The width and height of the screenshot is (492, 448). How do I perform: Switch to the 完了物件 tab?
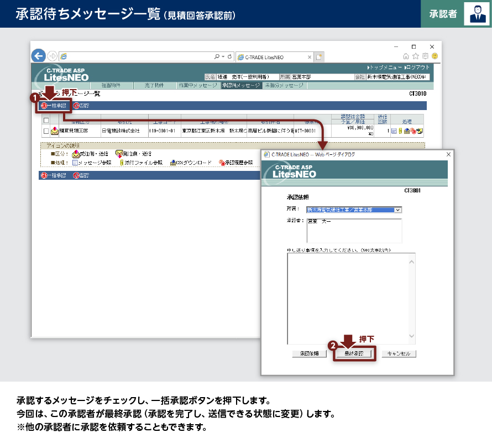[x=154, y=86]
